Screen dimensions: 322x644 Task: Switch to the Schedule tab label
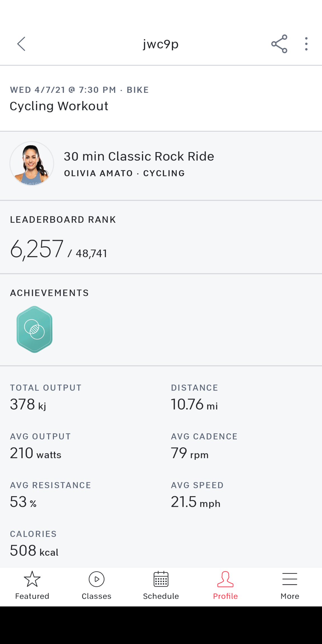pyautogui.click(x=161, y=596)
